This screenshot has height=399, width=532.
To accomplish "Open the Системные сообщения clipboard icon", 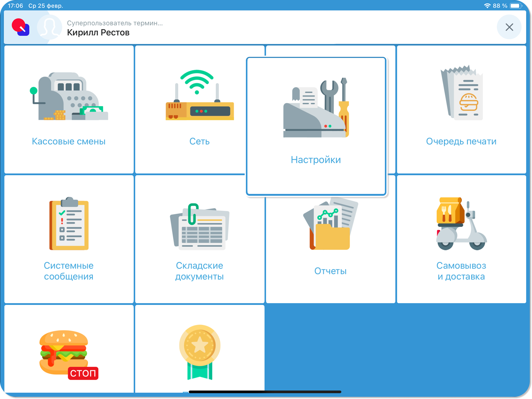I will [x=69, y=224].
